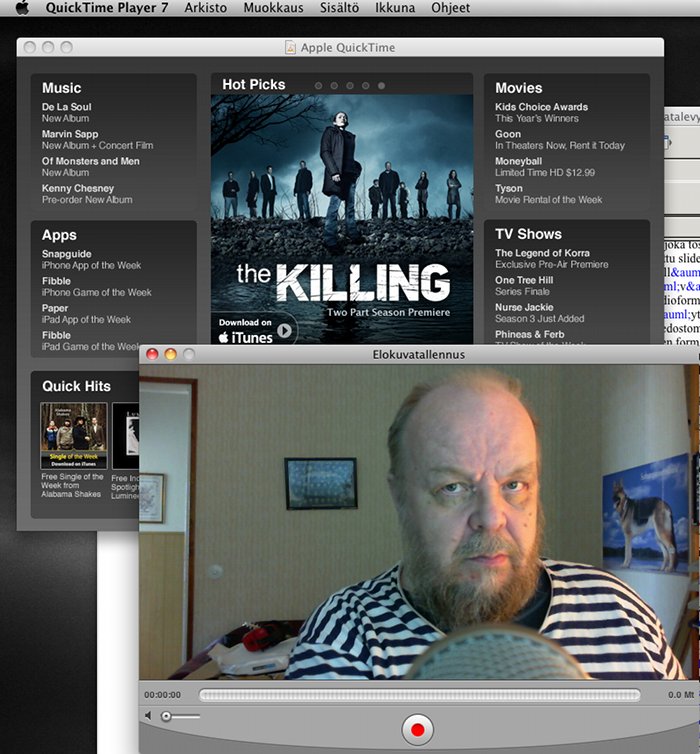Image resolution: width=700 pixels, height=754 pixels.
Task: Select the third Hot Picks page dot
Action: coord(350,86)
